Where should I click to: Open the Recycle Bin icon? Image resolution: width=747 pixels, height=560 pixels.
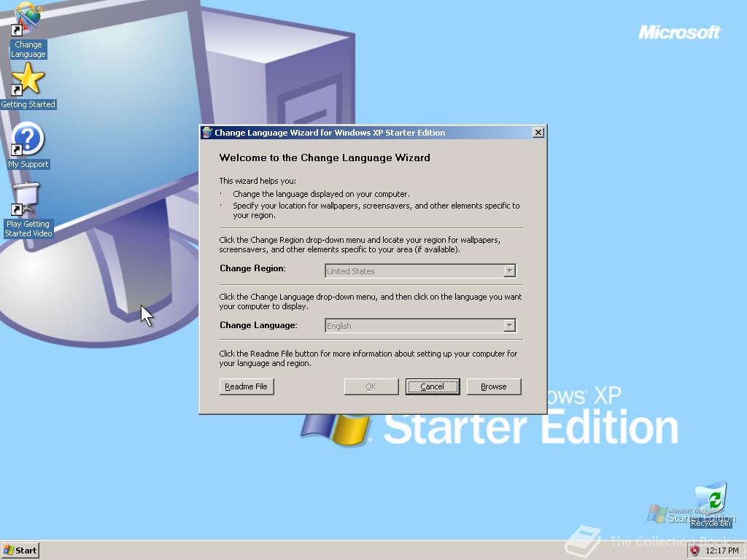coord(711,505)
